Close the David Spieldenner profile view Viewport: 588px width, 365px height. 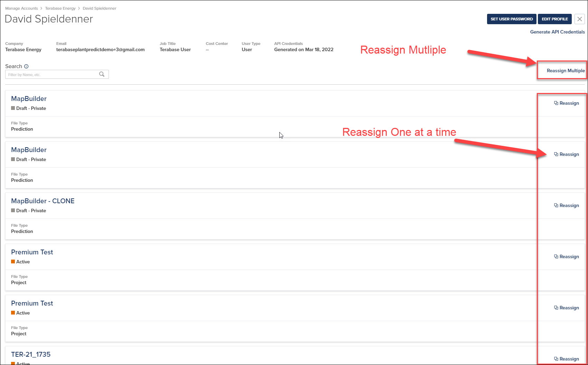579,19
